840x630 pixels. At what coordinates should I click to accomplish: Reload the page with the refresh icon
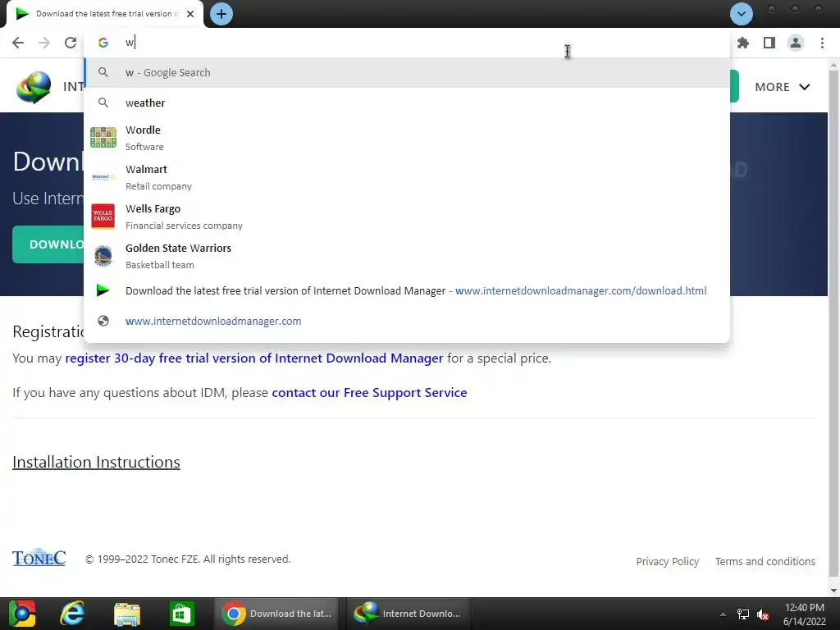coord(71,43)
